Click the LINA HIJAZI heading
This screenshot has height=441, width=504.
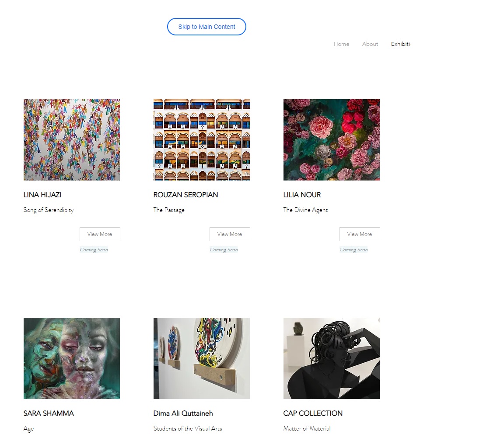[42, 194]
